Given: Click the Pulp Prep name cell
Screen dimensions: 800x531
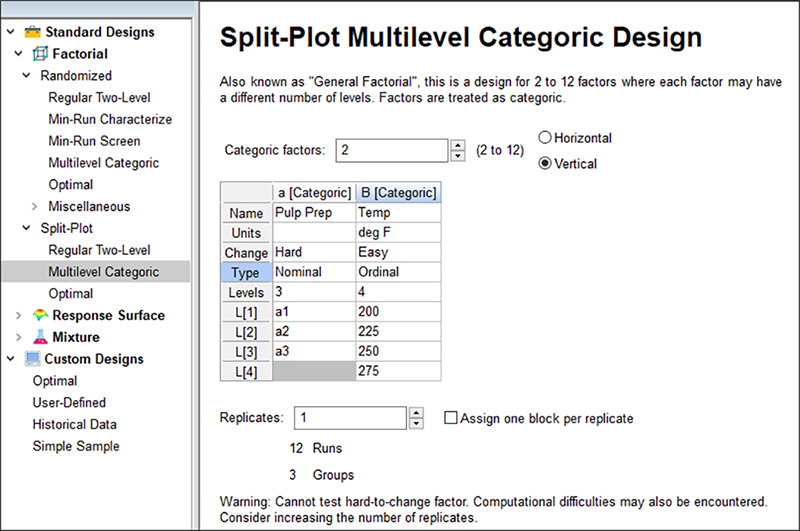Looking at the screenshot, I should click(311, 213).
